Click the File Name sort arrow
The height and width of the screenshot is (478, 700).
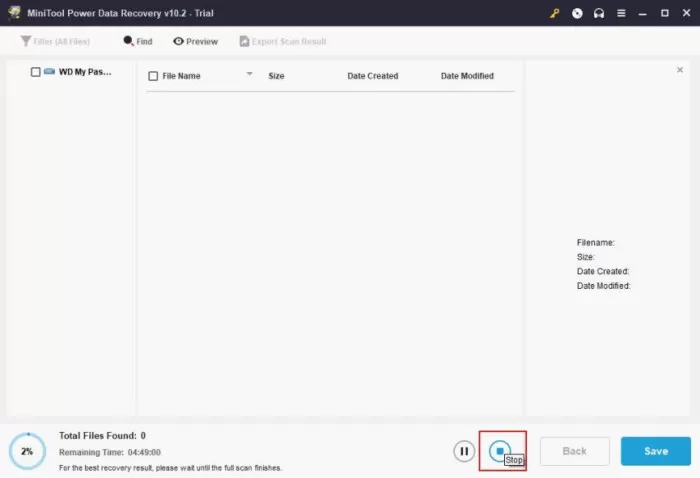(x=250, y=74)
